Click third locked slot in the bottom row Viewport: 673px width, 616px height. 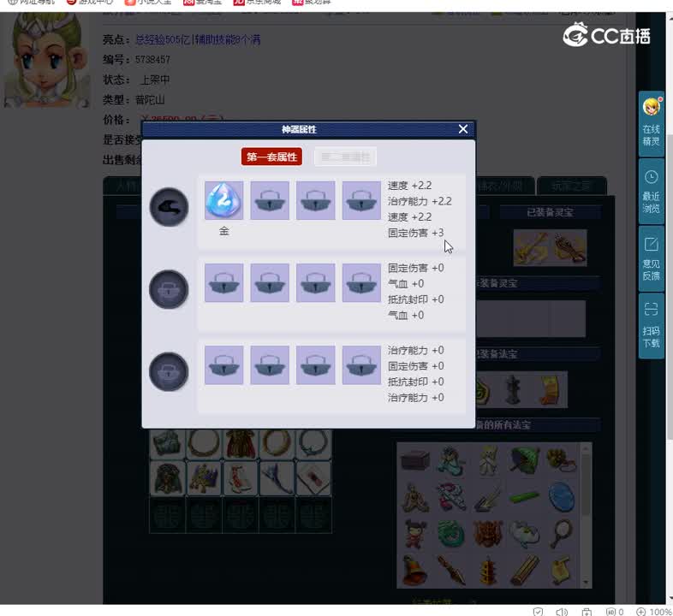315,365
